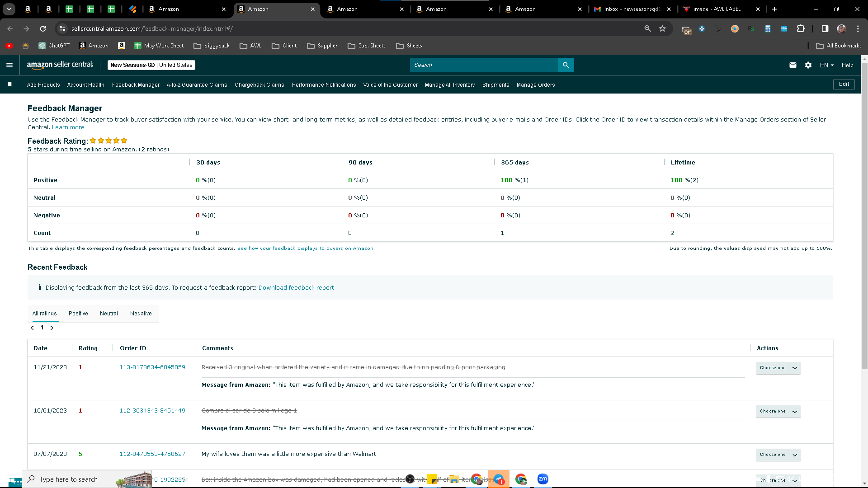Open buyer messages envelope icon
This screenshot has height=488, width=868.
click(793, 65)
